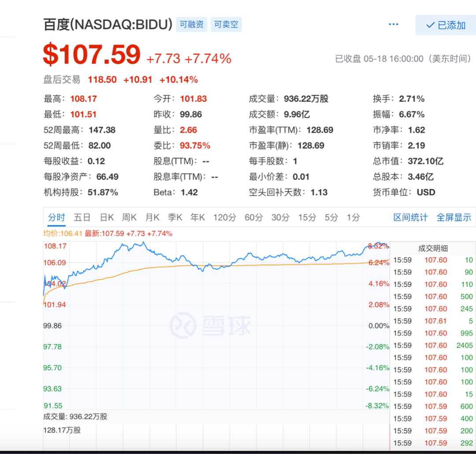Click the trade row priced 107.61
The width and height of the screenshot is (476, 454).
pyautogui.click(x=433, y=321)
